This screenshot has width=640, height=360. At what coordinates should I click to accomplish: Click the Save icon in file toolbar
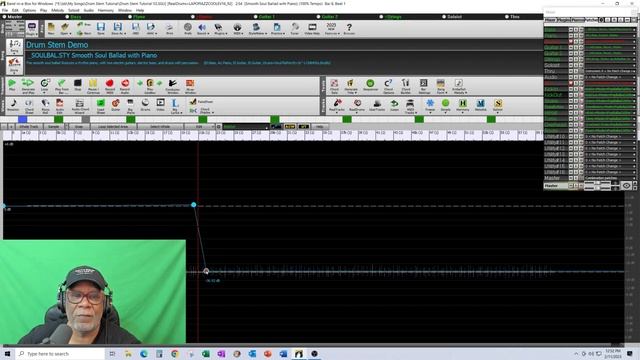tap(101, 29)
